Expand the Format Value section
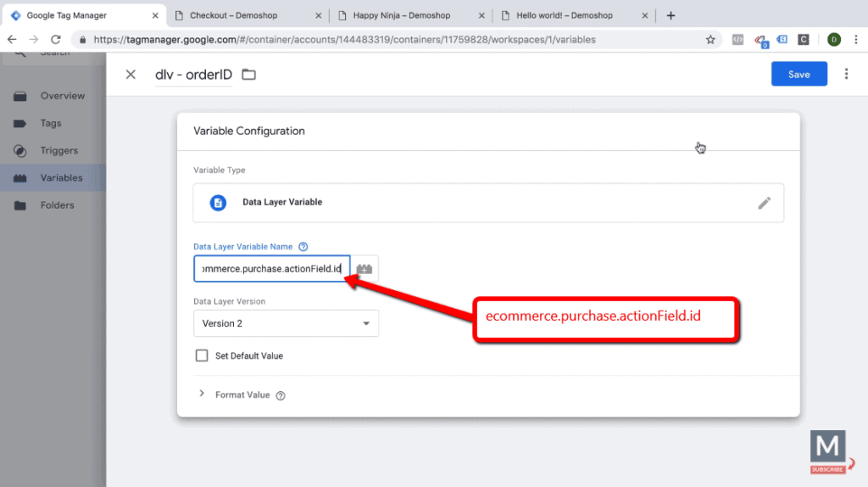The width and height of the screenshot is (868, 487). pyautogui.click(x=202, y=394)
